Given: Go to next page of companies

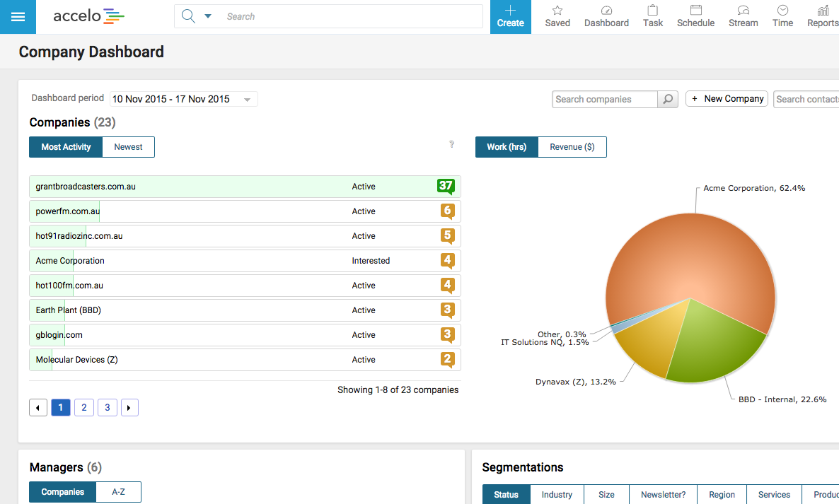Looking at the screenshot, I should (129, 408).
